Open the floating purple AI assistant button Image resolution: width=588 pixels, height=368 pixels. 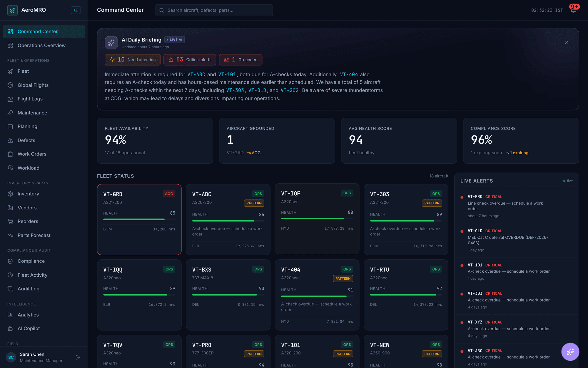570,352
